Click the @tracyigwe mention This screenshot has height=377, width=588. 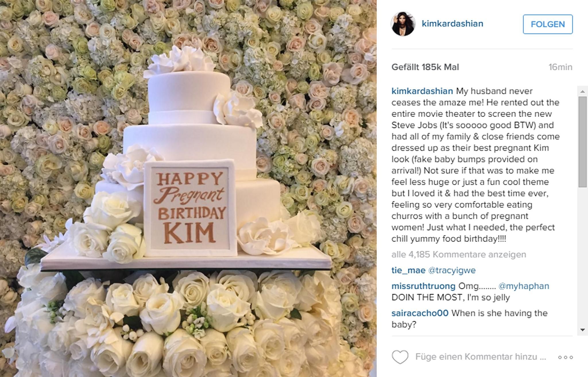452,270
